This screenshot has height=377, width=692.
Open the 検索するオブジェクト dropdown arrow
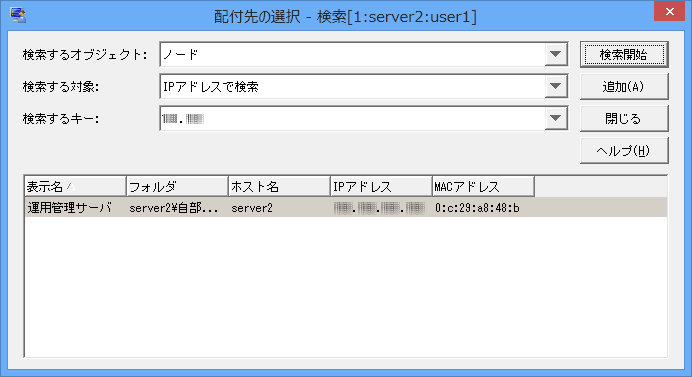point(556,54)
